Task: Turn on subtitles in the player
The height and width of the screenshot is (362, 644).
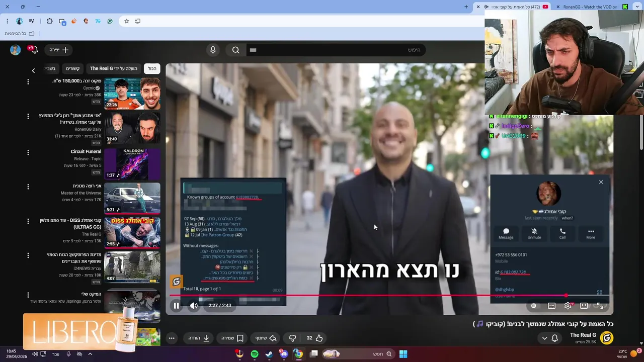Action: point(552,306)
